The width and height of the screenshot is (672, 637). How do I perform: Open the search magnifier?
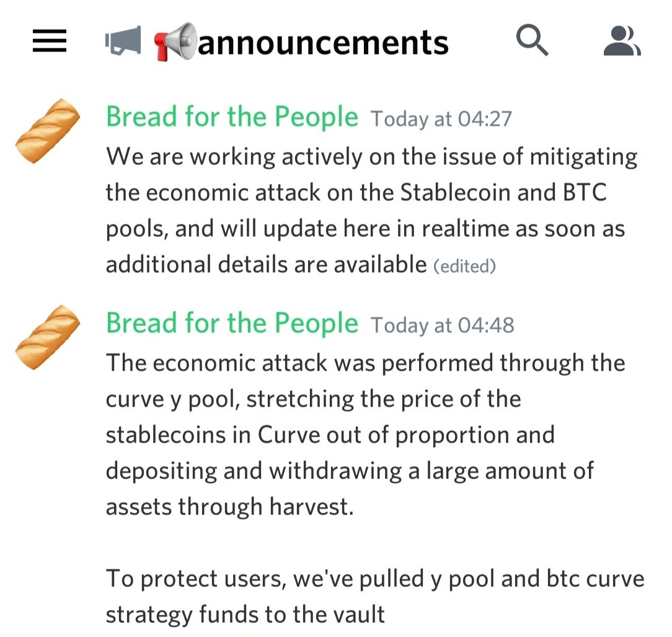(x=532, y=40)
